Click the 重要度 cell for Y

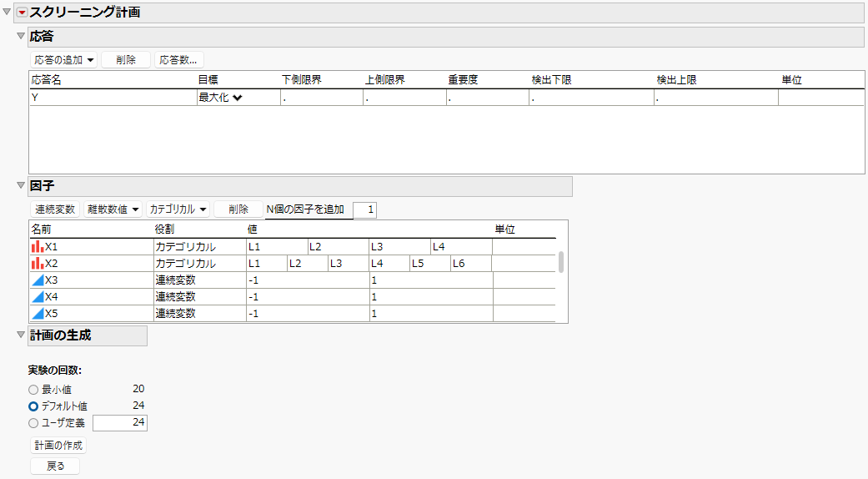pos(488,98)
